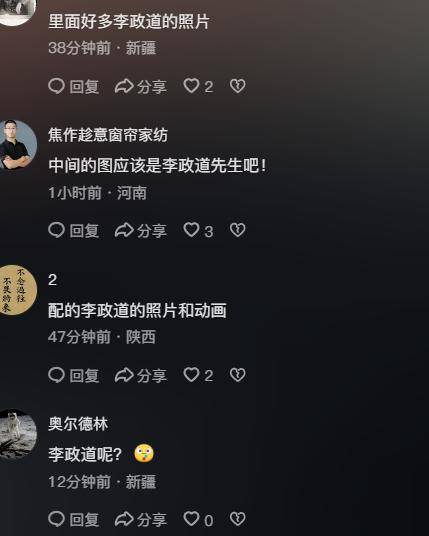This screenshot has width=429, height=536.
Task: Reply to the 里面好多李政道的照片 comment
Action: pos(74,86)
